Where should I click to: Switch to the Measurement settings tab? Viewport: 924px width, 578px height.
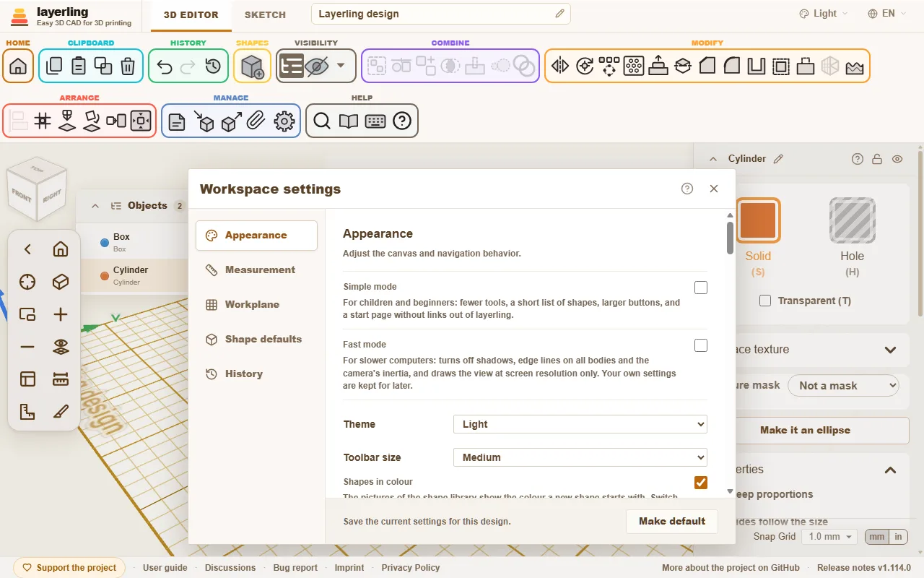click(x=256, y=269)
